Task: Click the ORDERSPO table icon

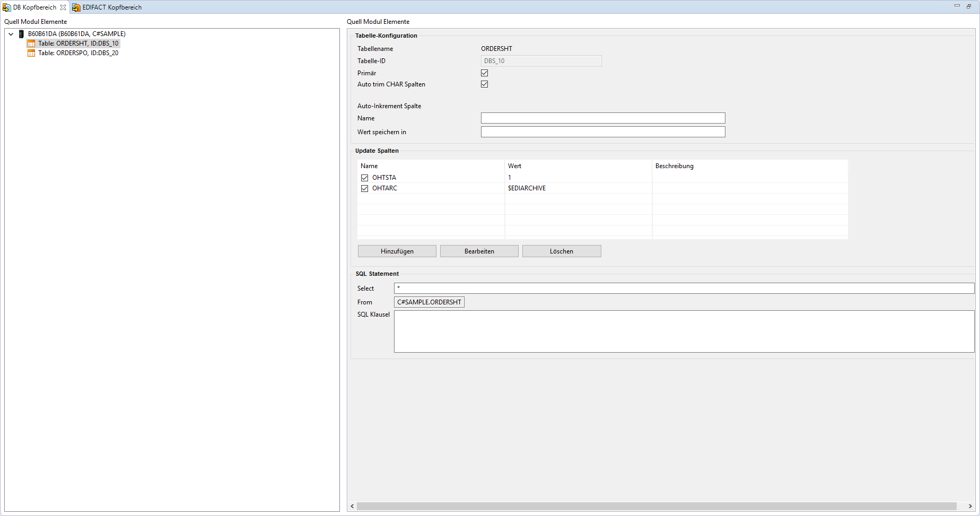Action: pyautogui.click(x=31, y=53)
